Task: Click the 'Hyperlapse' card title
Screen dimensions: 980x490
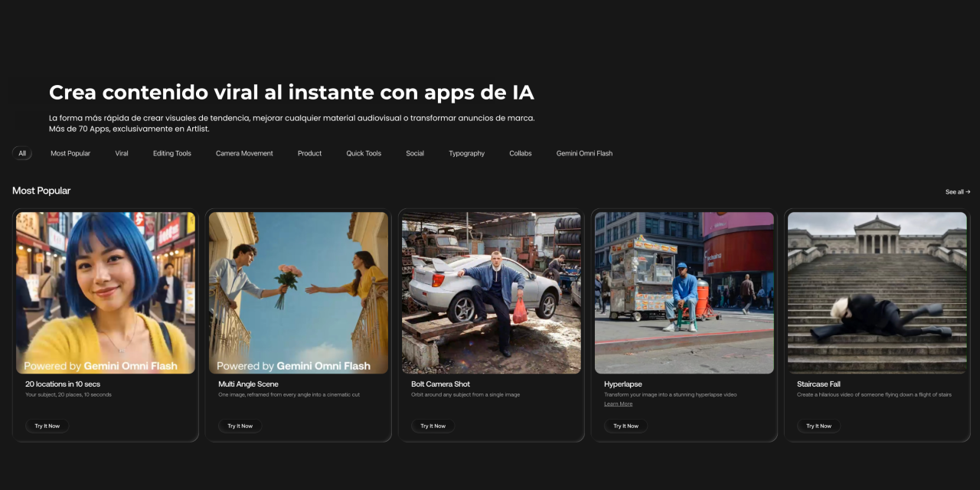Action: click(x=622, y=384)
